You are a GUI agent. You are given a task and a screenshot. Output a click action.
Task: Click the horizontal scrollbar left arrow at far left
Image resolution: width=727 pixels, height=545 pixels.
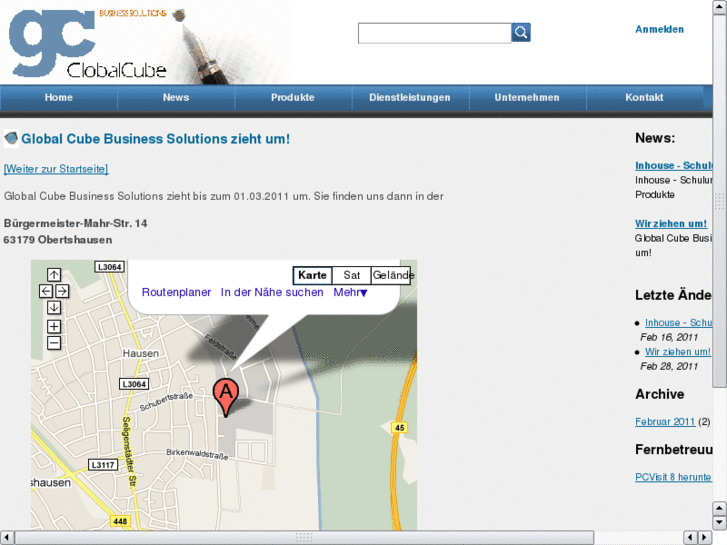click(6, 538)
